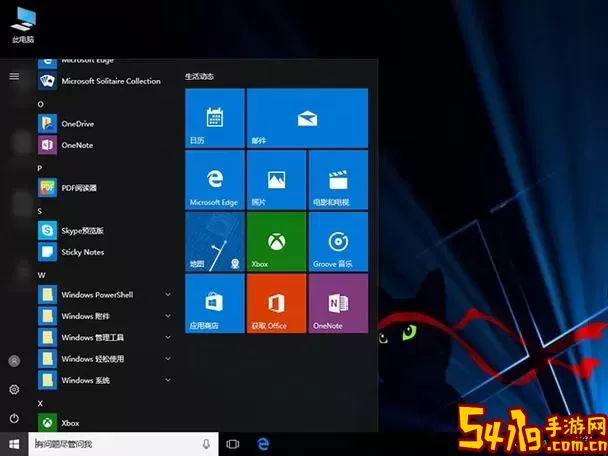Select the OneDrive label in list
Image resolution: width=608 pixels, height=456 pixels.
pos(78,124)
